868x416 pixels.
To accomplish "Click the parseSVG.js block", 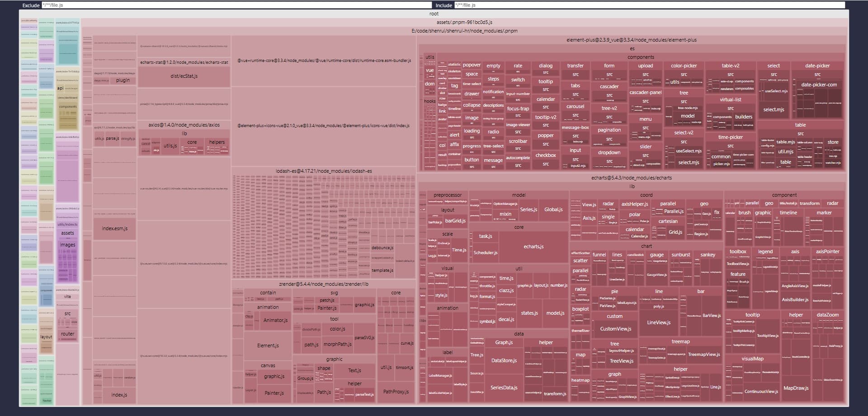I will click(364, 338).
